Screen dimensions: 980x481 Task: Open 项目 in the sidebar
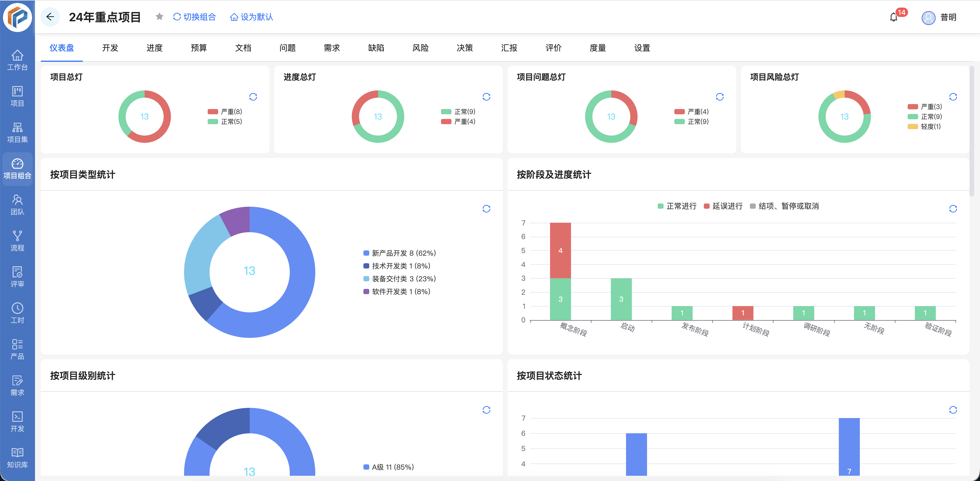click(x=17, y=96)
